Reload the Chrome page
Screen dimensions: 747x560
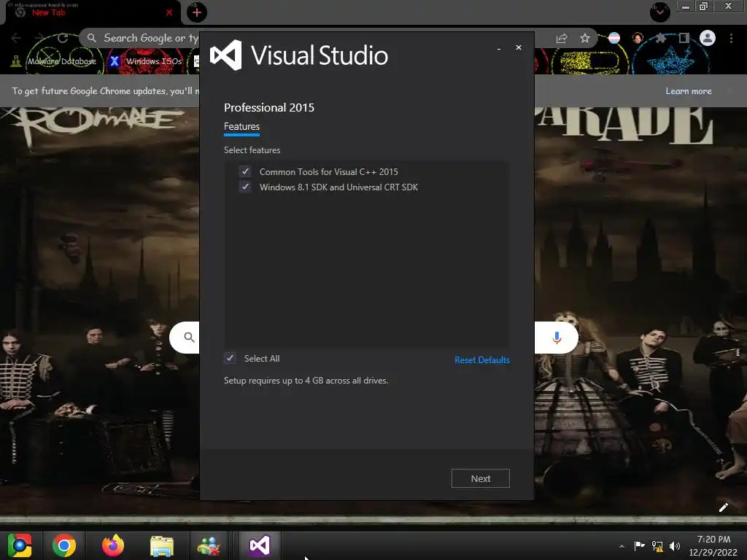coord(63,38)
